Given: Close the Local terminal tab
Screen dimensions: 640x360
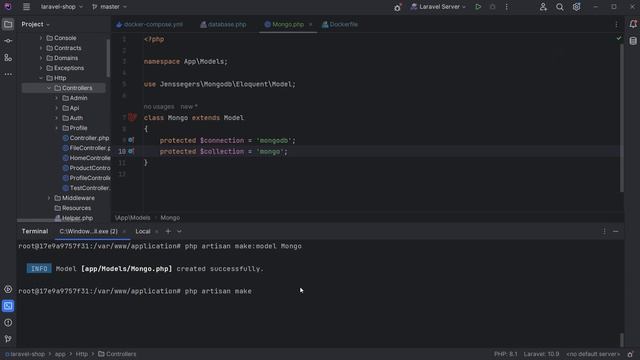Looking at the screenshot, I should [x=157, y=231].
